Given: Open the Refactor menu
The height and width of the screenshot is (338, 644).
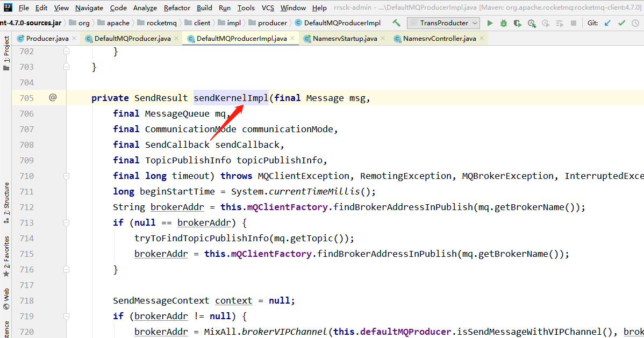Looking at the screenshot, I should click(x=177, y=8).
